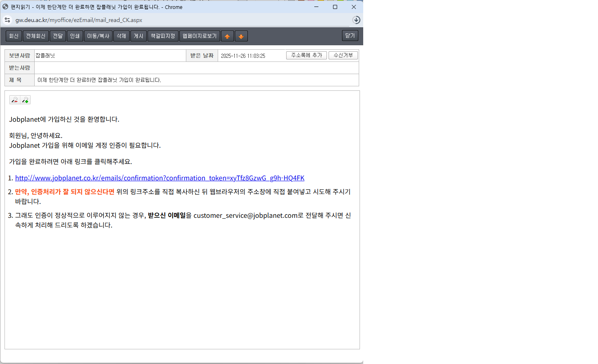Set a bookmark with 책갈피지정
598x364 pixels.
tap(163, 36)
